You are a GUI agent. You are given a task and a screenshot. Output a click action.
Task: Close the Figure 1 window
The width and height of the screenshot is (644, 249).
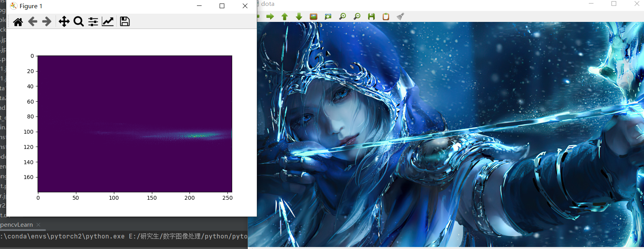point(245,6)
